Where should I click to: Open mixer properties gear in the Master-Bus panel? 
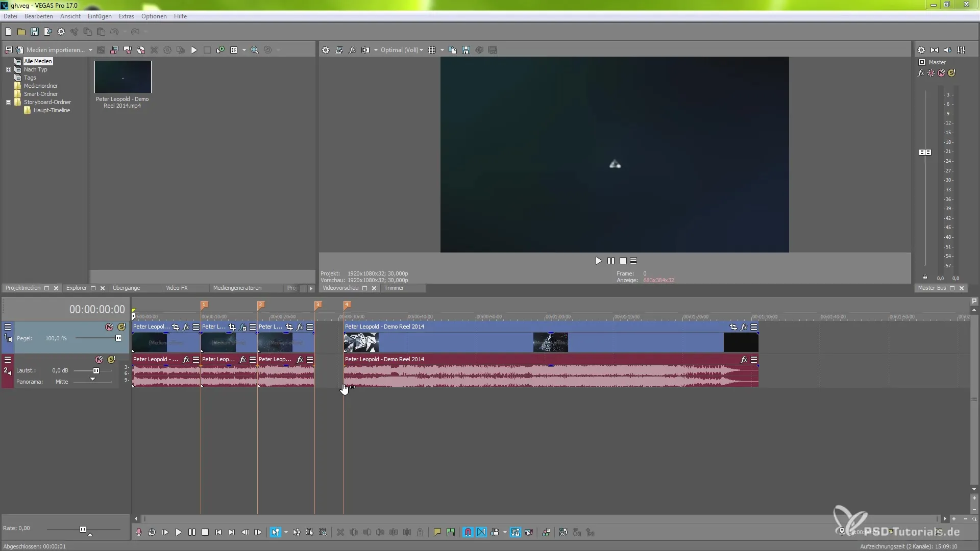click(x=921, y=50)
